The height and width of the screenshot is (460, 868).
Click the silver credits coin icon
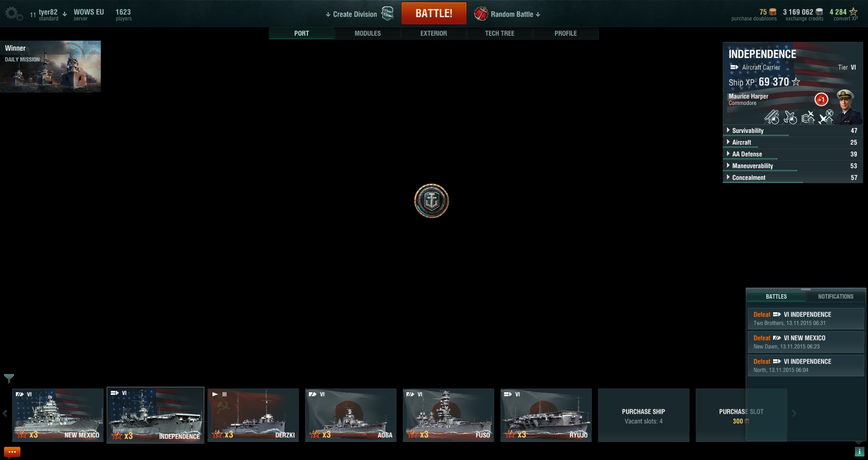tap(819, 12)
